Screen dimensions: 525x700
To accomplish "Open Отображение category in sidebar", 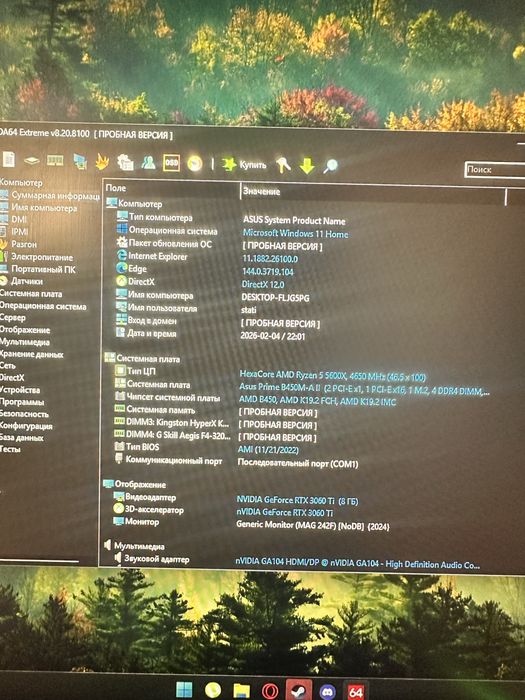I will (x=25, y=330).
